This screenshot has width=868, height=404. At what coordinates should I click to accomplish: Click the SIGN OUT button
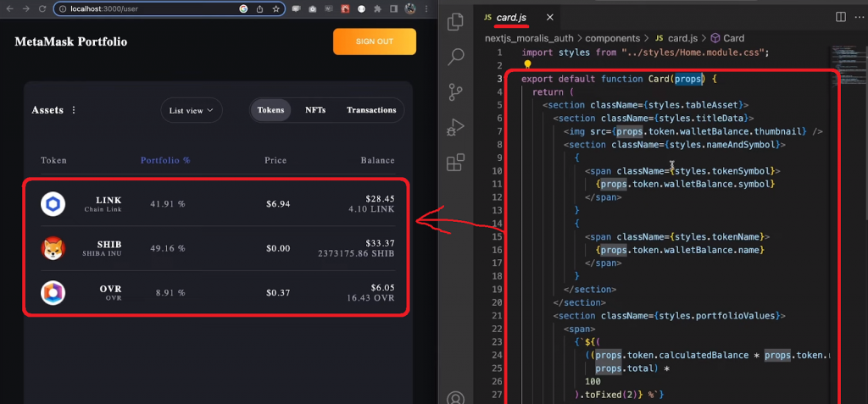pyautogui.click(x=374, y=42)
